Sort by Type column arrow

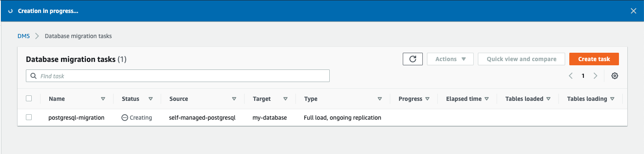tap(380, 99)
